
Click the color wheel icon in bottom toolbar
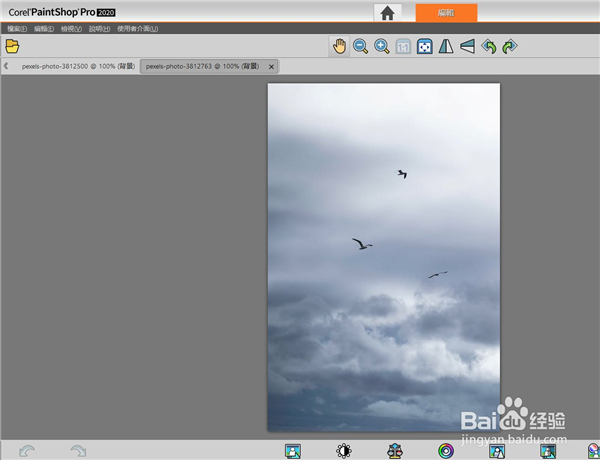pyautogui.click(x=445, y=451)
